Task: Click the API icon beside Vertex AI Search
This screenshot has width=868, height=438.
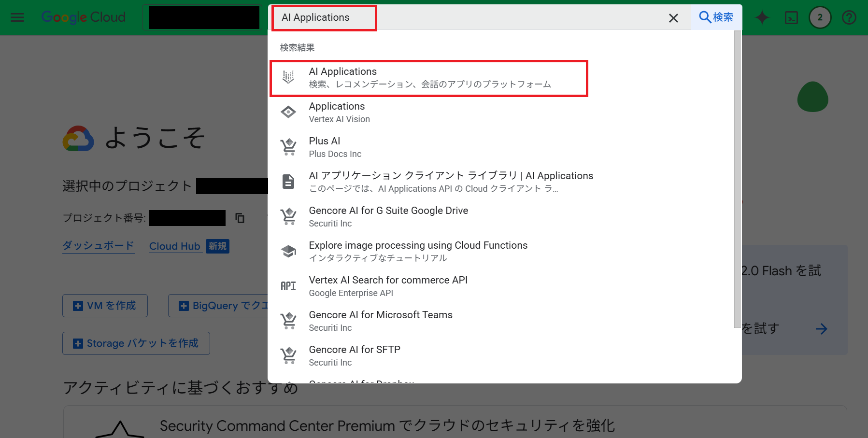Action: tap(288, 286)
